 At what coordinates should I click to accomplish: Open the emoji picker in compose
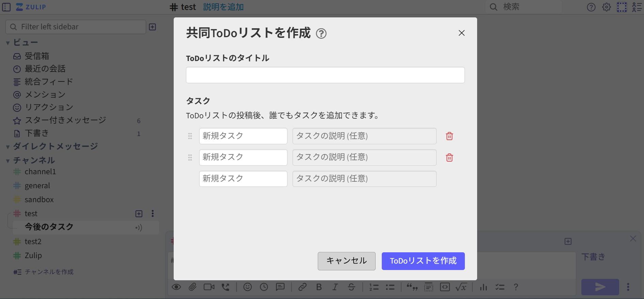[248, 287]
